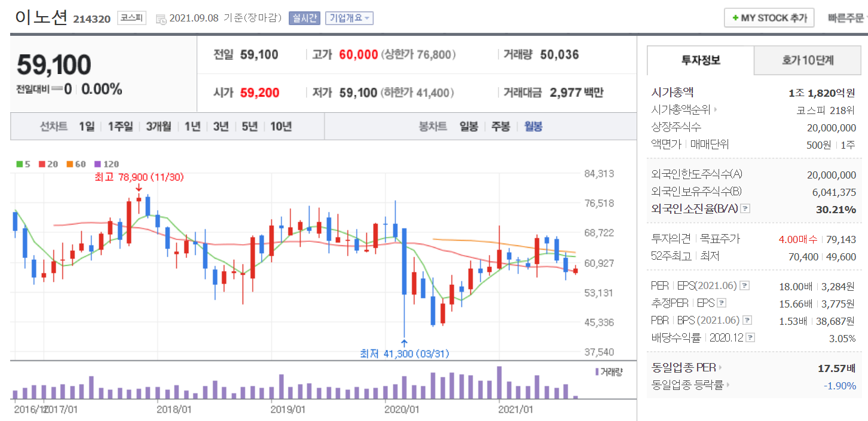The image size is (868, 421).
Task: Click the 코스피 market badge
Action: (x=132, y=18)
